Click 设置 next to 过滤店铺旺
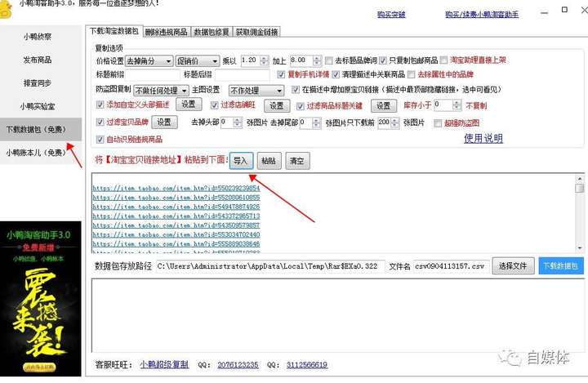The width and height of the screenshot is (588, 383). 277,106
